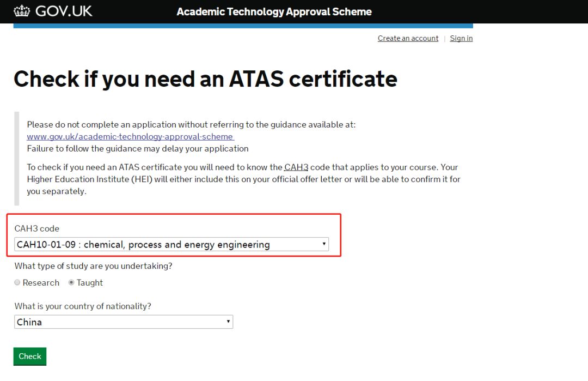Open the Create an account link
Viewport: 588px width, 381px height.
pyautogui.click(x=408, y=38)
